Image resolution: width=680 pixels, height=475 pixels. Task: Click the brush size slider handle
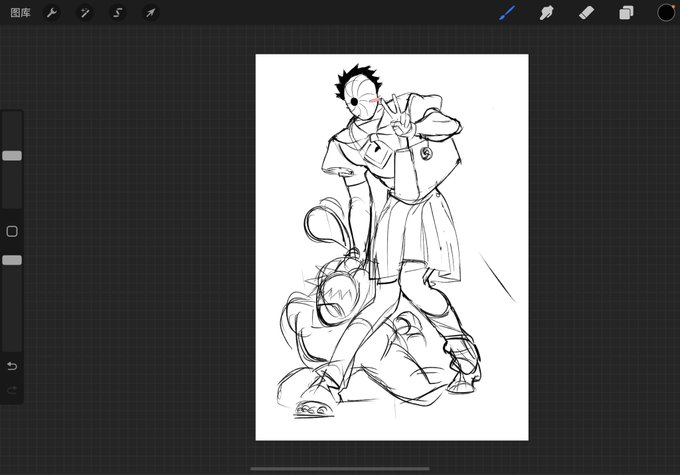pyautogui.click(x=12, y=156)
